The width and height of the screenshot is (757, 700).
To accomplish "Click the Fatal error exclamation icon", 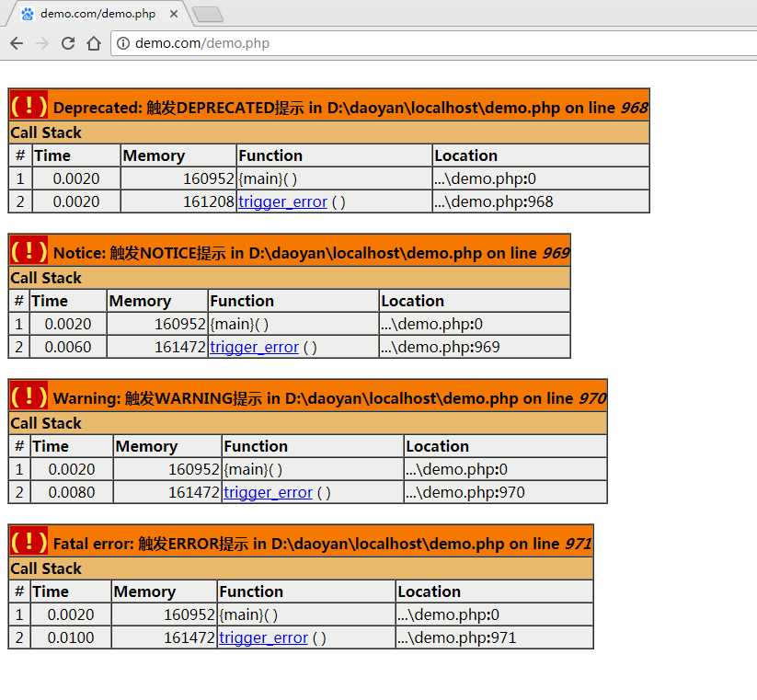I will point(29,542).
